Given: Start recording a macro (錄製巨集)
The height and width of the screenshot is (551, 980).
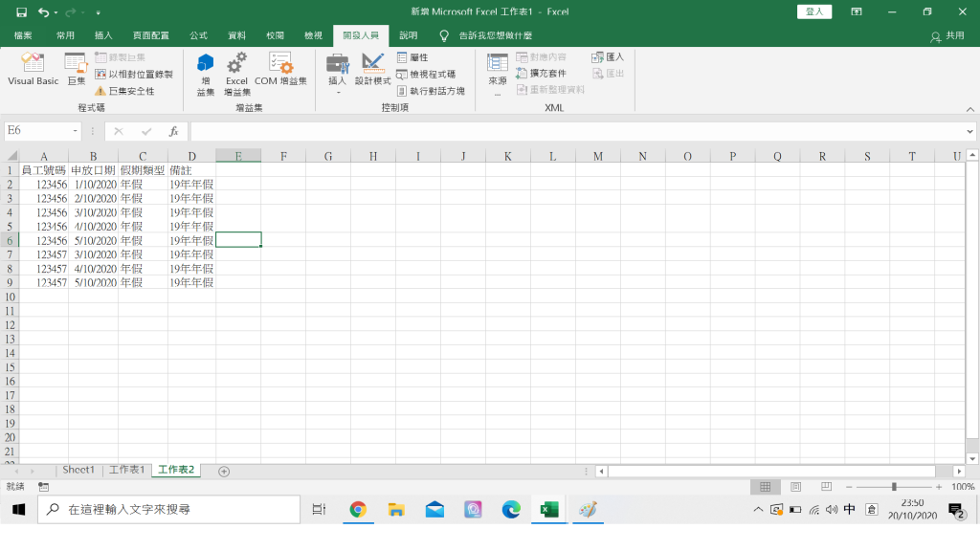Looking at the screenshot, I should point(120,57).
